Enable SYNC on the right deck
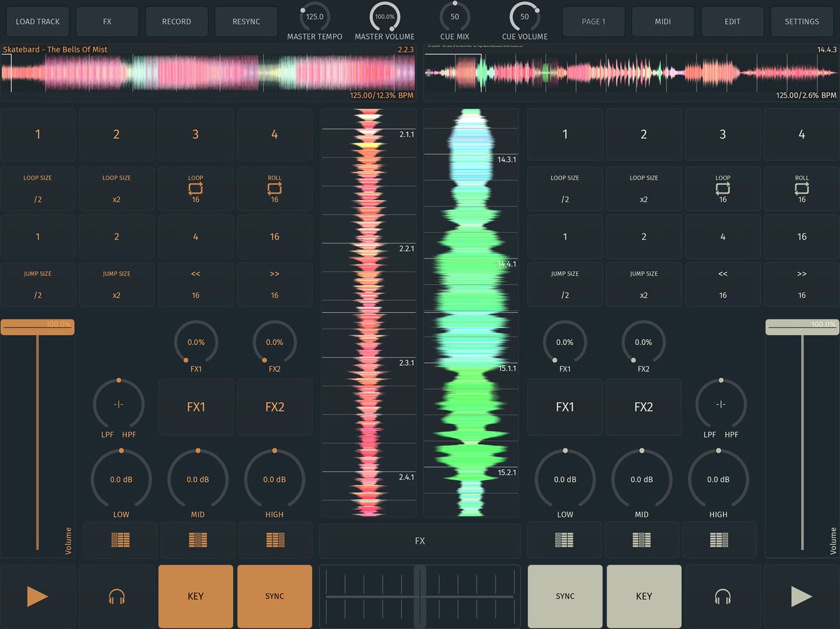 (564, 596)
